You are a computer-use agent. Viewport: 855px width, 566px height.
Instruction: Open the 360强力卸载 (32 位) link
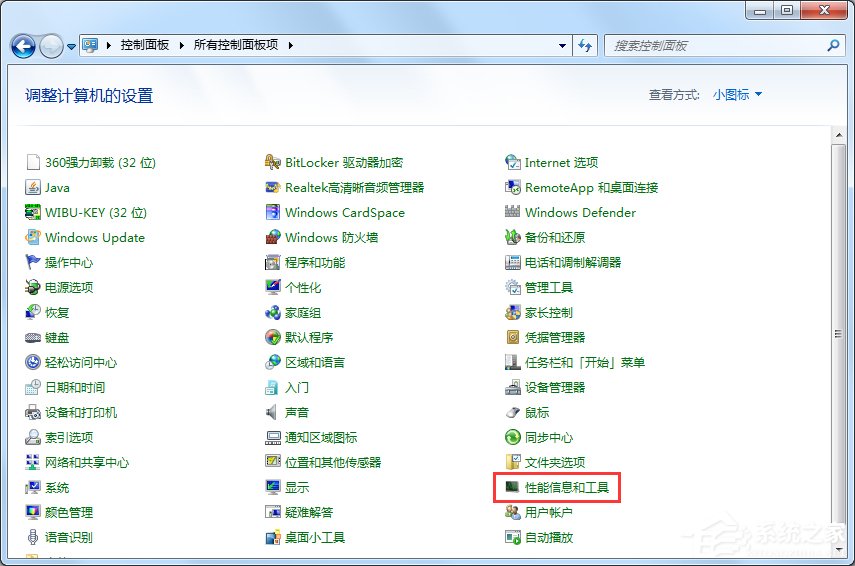tap(100, 162)
